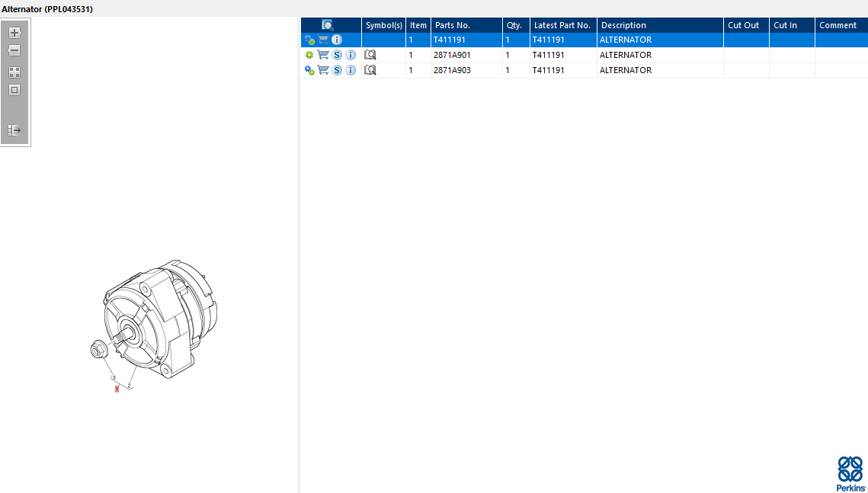The height and width of the screenshot is (493, 868).
Task: Click callout number 2 on diagram
Action: [x=130, y=386]
